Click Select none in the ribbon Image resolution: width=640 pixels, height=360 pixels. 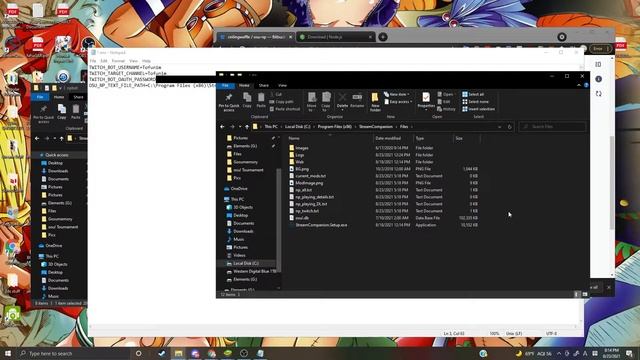tap(475, 102)
